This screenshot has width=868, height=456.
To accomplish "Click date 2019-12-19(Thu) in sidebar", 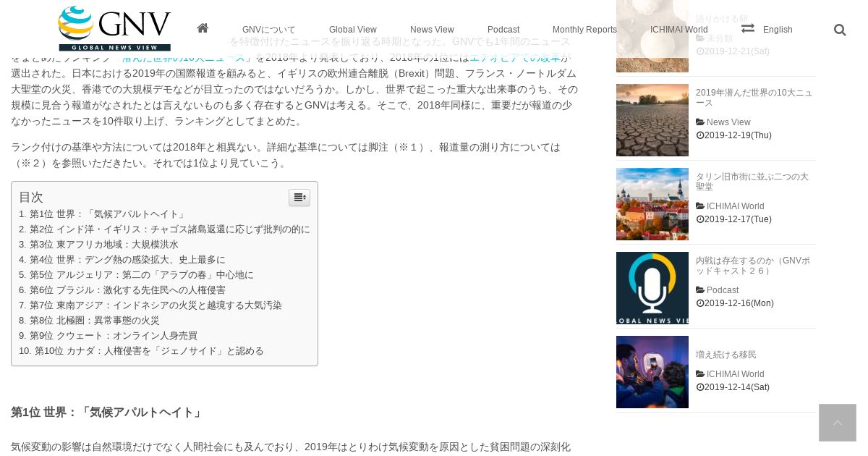I will pos(738,135).
